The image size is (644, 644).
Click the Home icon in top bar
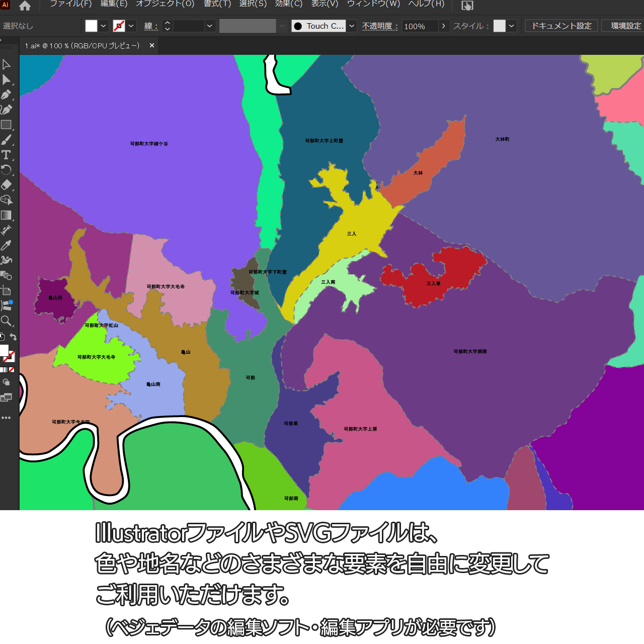(x=25, y=6)
